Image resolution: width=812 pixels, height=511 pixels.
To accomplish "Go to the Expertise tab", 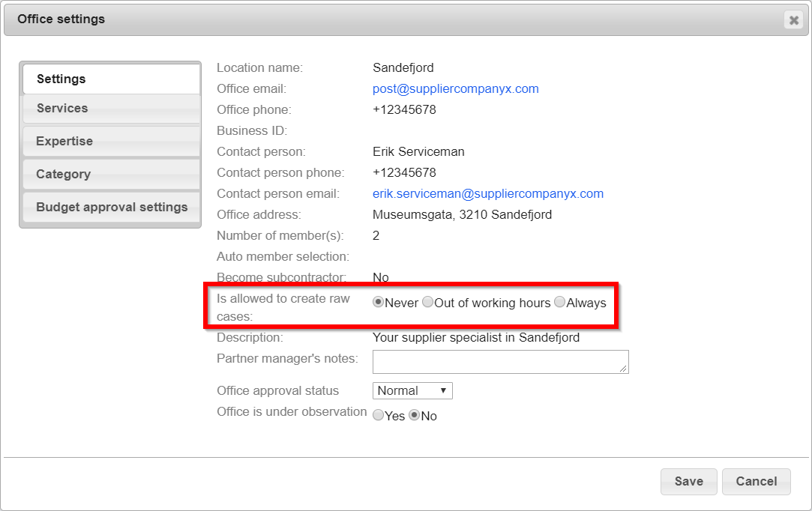I will tap(110, 142).
